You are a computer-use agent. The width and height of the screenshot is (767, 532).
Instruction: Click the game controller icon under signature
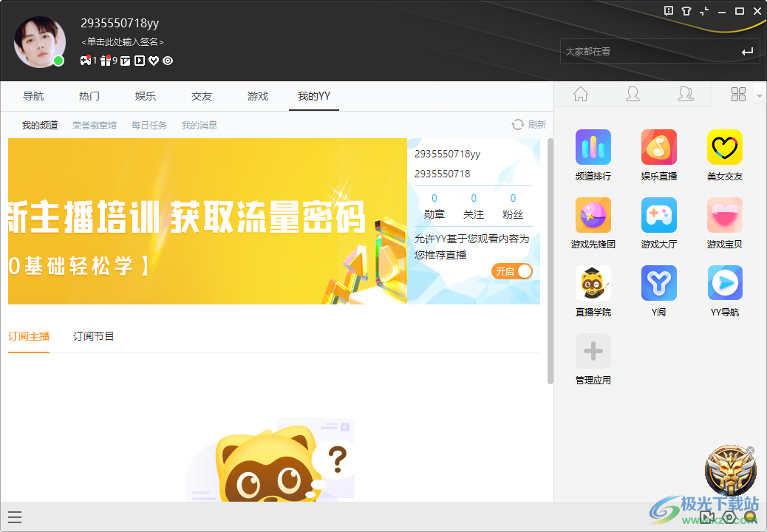86,61
